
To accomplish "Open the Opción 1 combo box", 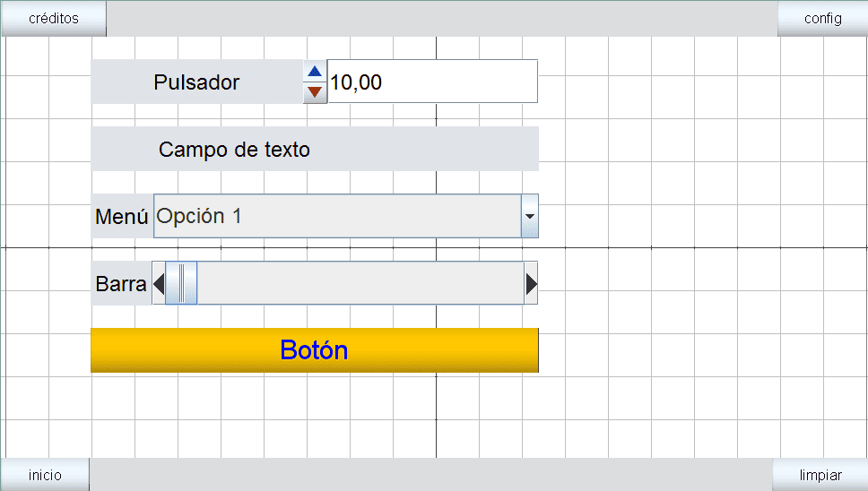I will [x=337, y=217].
